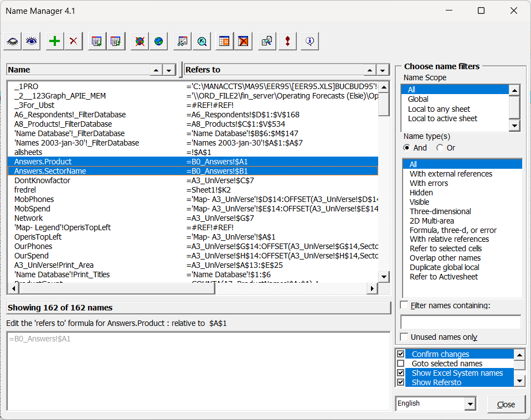Viewport: 531px width, 420px height.
Task: Click options list scroll down arrow
Action: click(x=519, y=381)
